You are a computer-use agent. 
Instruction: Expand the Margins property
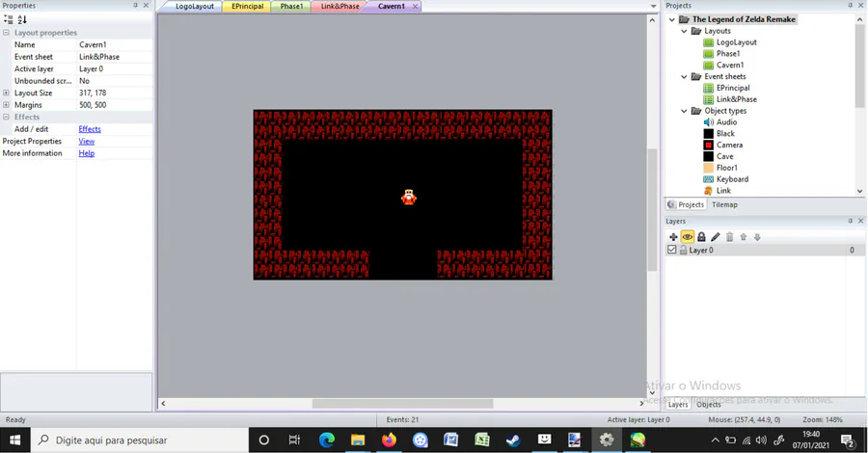(6, 104)
